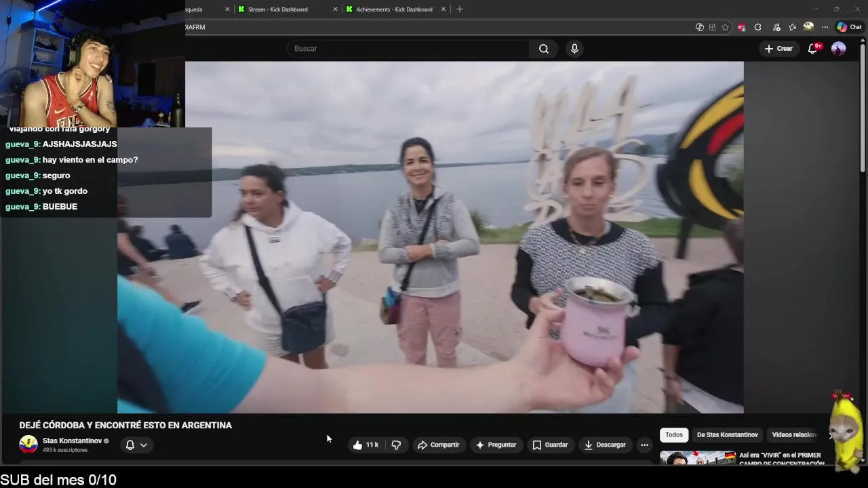Open the YouTube account avatar menu
The height and width of the screenshot is (488, 868).
839,49
